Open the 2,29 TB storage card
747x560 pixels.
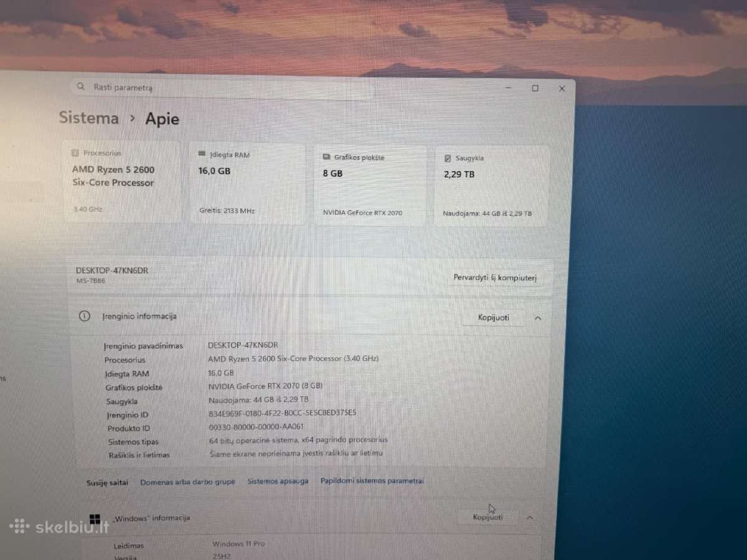(x=491, y=186)
